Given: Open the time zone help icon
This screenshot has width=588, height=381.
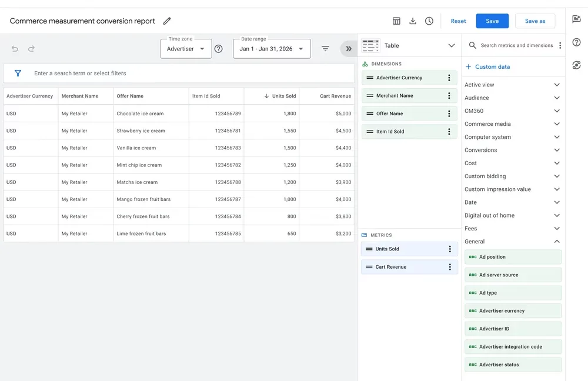Looking at the screenshot, I should click(219, 49).
